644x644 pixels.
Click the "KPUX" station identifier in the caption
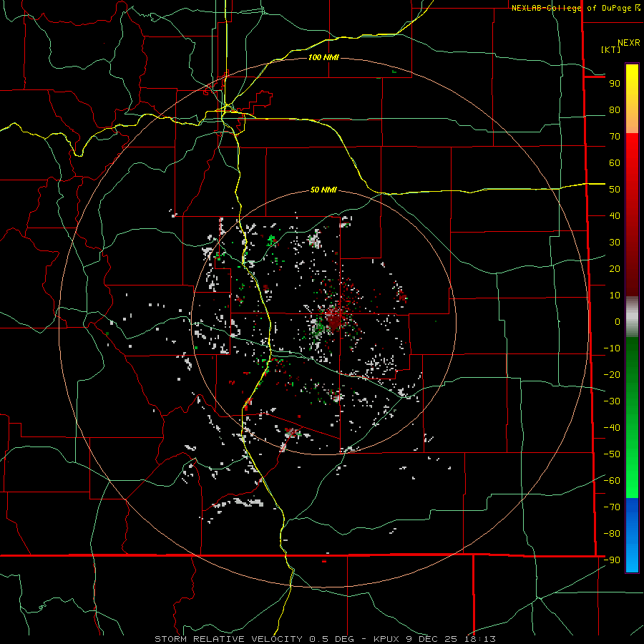tap(388, 639)
